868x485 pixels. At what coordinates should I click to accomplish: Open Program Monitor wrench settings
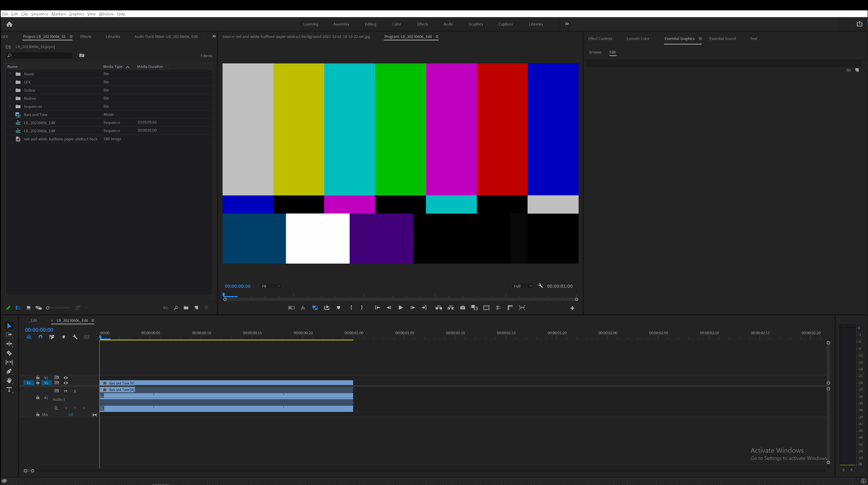(x=540, y=286)
